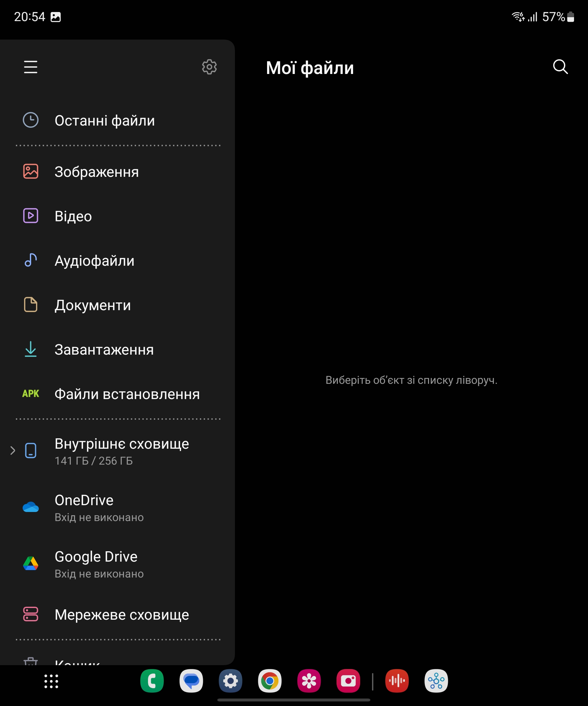This screenshot has height=706, width=588.
Task: Tap the search magnifier icon
Action: [560, 67]
